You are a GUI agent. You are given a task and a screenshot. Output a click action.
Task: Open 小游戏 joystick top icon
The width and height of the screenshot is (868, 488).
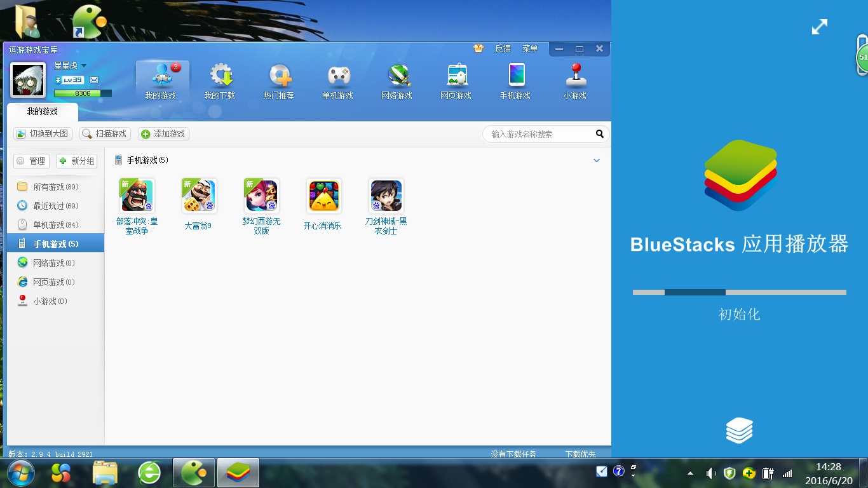(574, 81)
